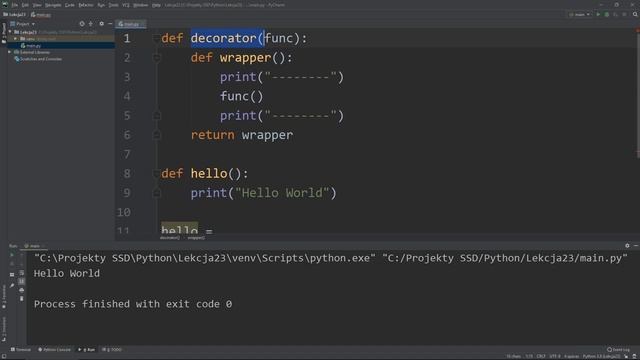
Task: Click main.py in the navigation breadcrumb
Action: point(41,15)
